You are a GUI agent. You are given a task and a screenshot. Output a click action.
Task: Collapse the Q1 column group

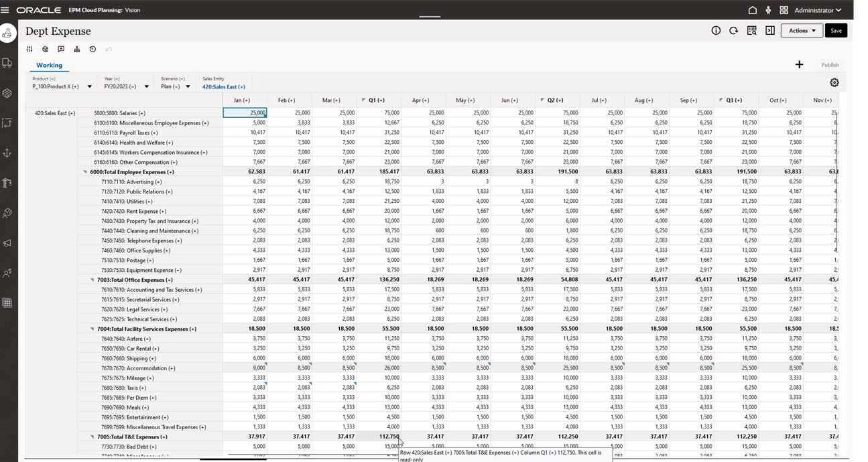(x=363, y=100)
